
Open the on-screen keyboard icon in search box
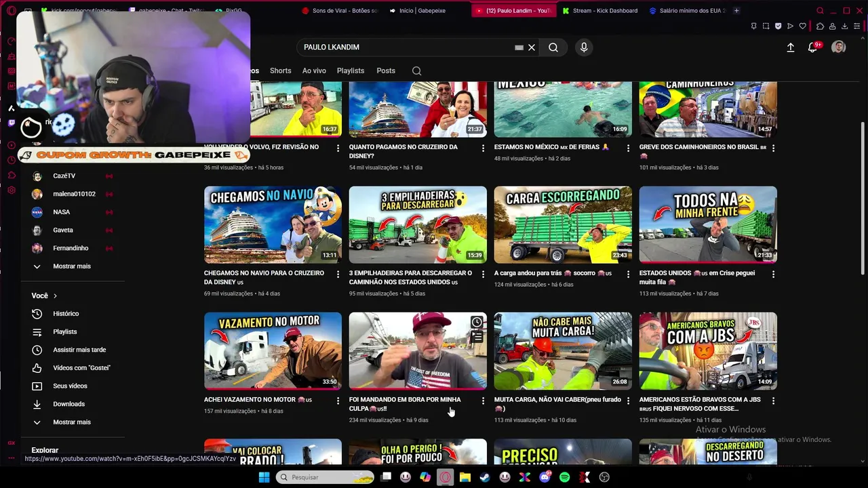(519, 47)
